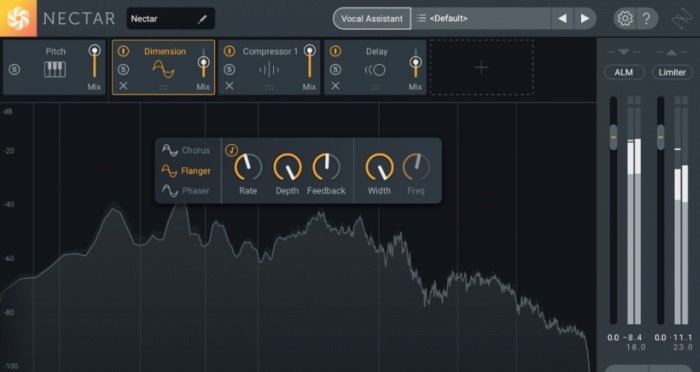Remove the Compressor 1 module with X
Viewport: 700px width, 372px height.
coord(229,86)
